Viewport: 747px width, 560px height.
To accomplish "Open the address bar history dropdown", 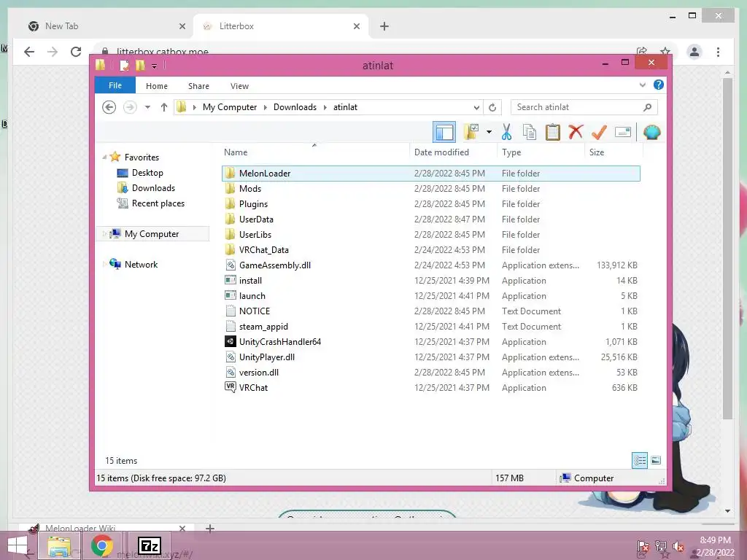I will tap(476, 107).
